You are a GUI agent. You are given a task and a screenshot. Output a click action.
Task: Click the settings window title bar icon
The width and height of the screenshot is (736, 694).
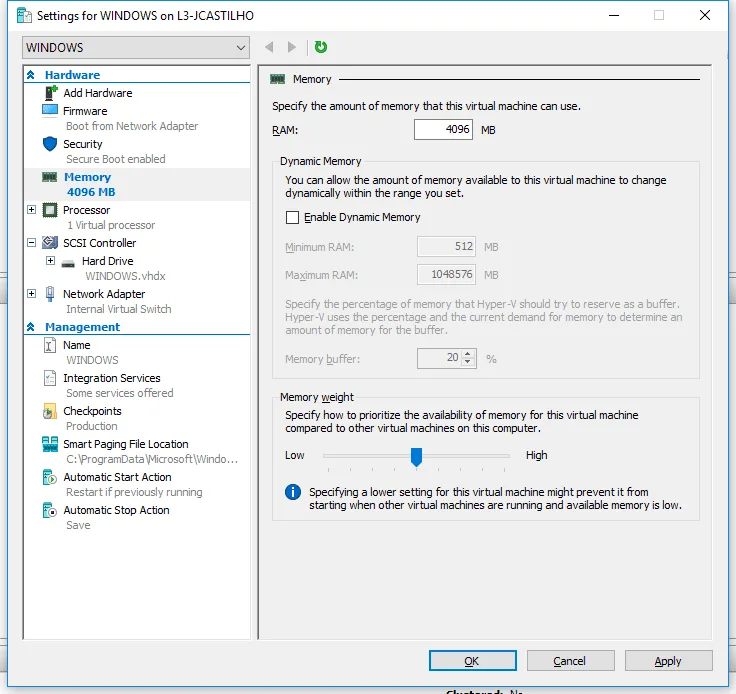click(24, 15)
